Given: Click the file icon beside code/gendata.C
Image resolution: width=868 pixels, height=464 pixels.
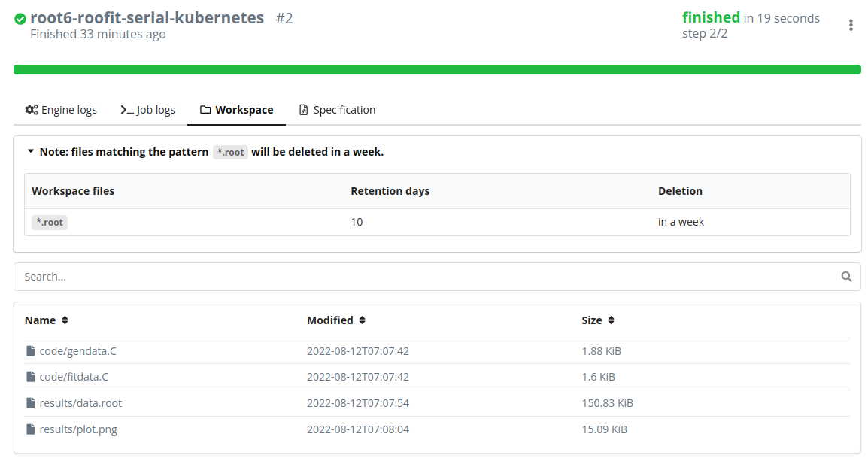Looking at the screenshot, I should [x=30, y=350].
